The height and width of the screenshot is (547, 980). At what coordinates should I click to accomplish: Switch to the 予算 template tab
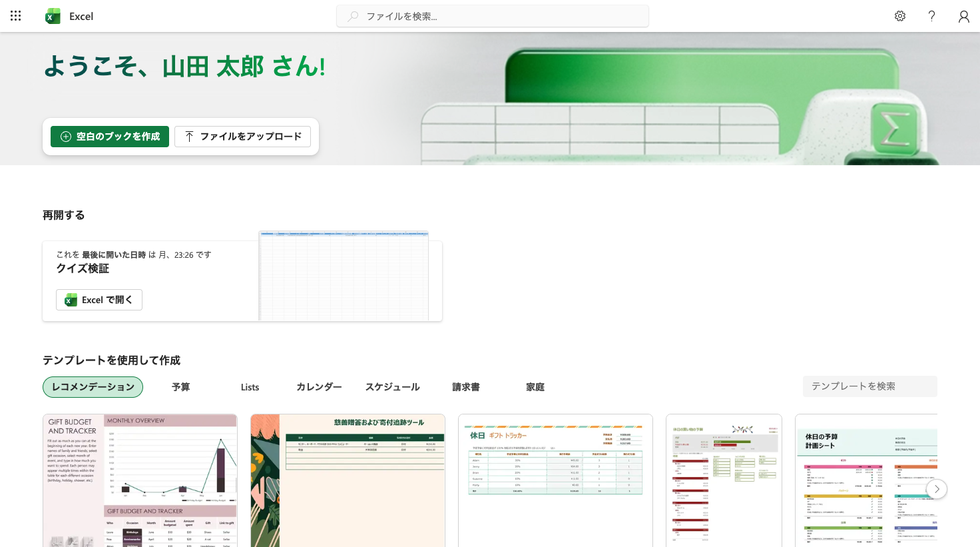pyautogui.click(x=180, y=387)
